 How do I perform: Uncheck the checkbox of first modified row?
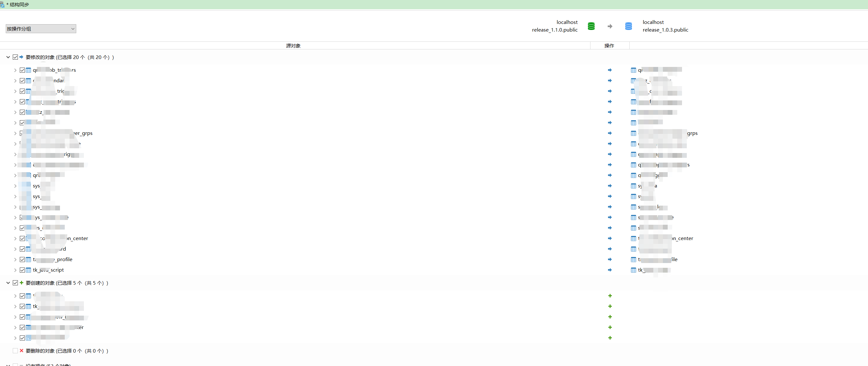[22, 70]
